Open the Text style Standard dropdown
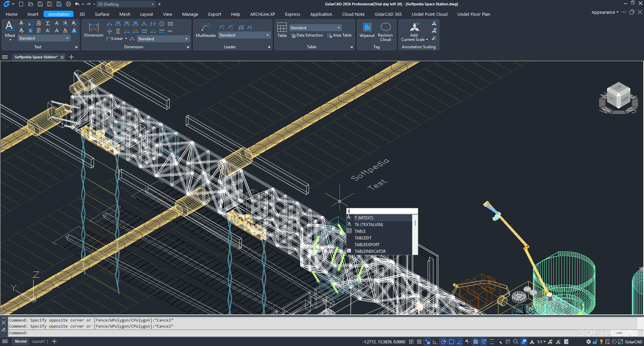Image resolution: width=644 pixels, height=346 pixels. (44, 38)
